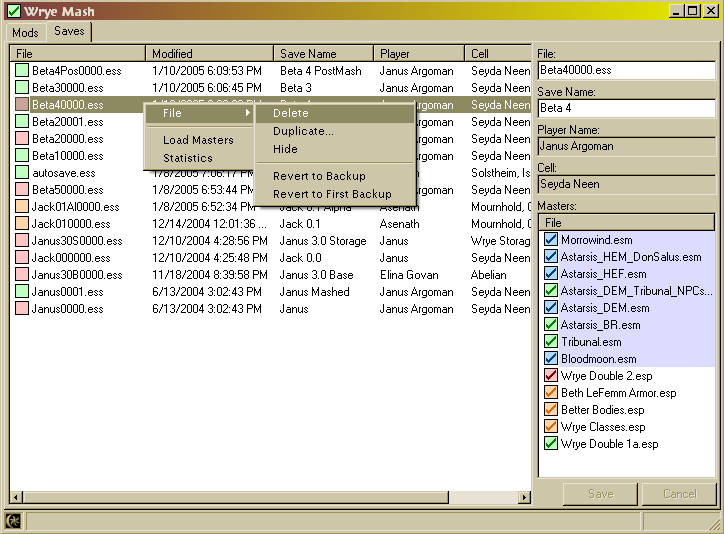724x534 pixels.
Task: Click the Cancel button
Action: tap(679, 494)
